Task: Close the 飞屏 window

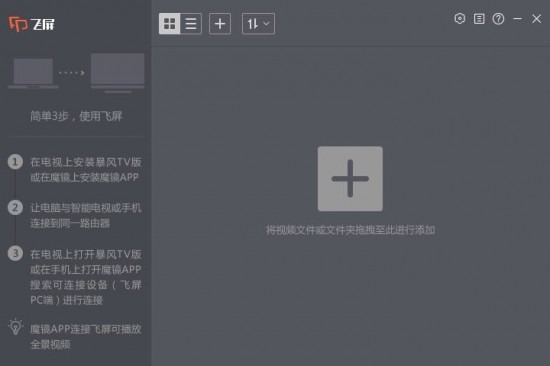Action: pyautogui.click(x=536, y=19)
